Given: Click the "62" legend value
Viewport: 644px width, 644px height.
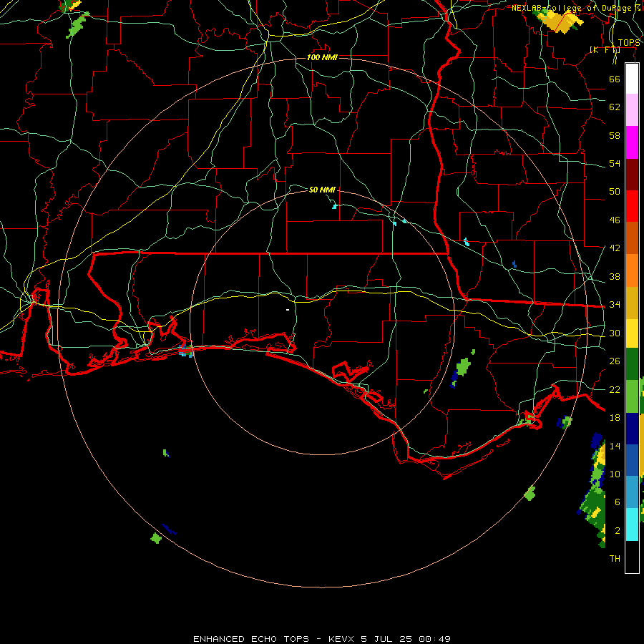Looking at the screenshot, I should [x=615, y=107].
